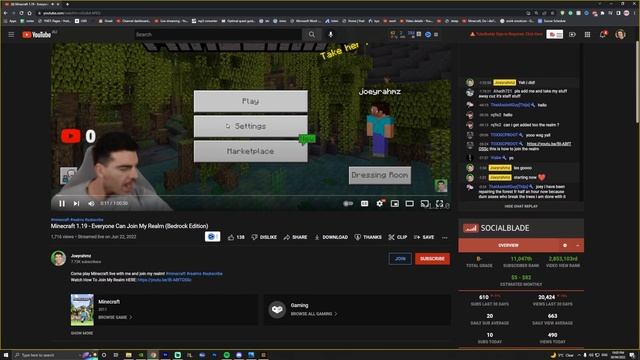Click the search magnifier button
This screenshot has height=360, width=640.
[x=312, y=35]
